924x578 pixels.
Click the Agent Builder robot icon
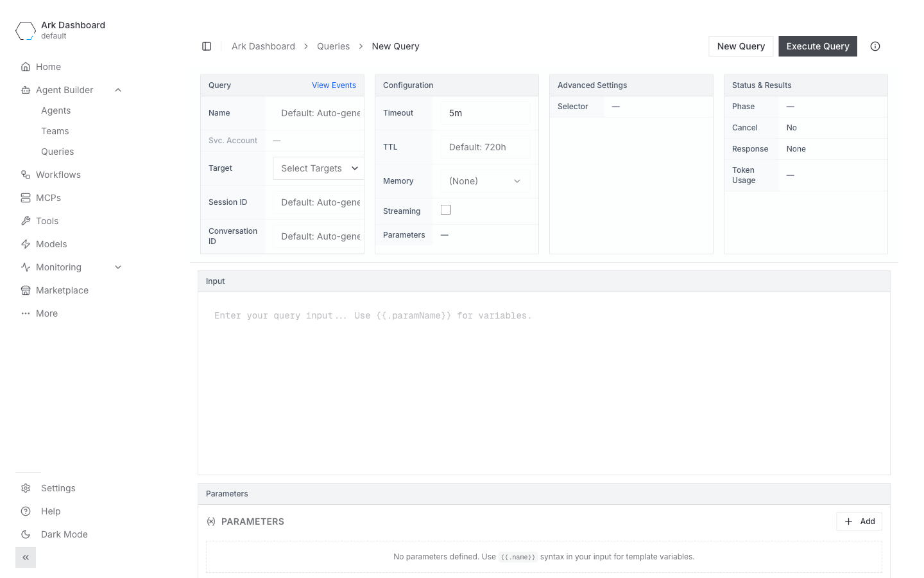click(26, 90)
